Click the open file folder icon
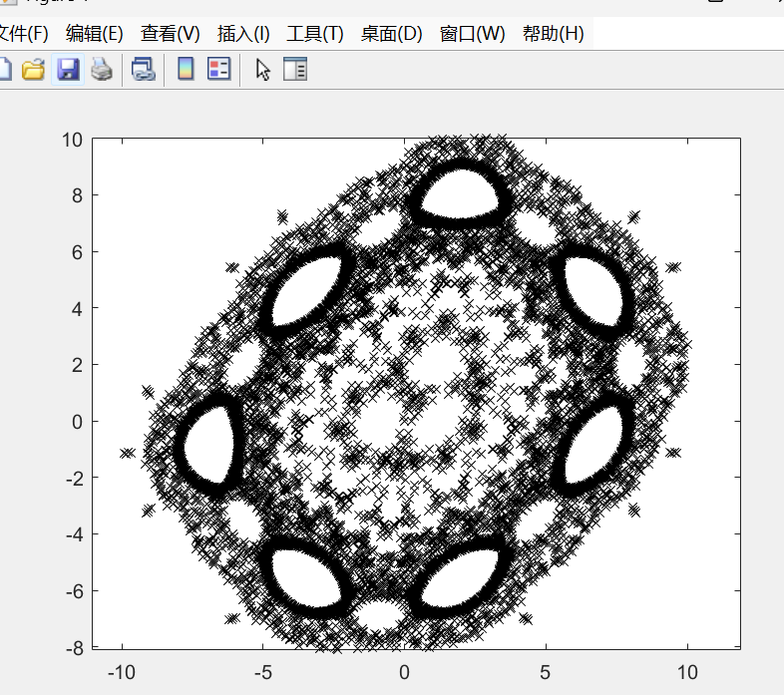This screenshot has width=784, height=695. pos(34,70)
